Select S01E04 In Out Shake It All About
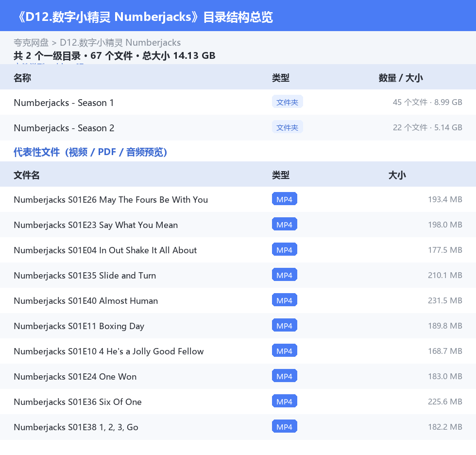This screenshot has width=476, height=455. click(105, 250)
